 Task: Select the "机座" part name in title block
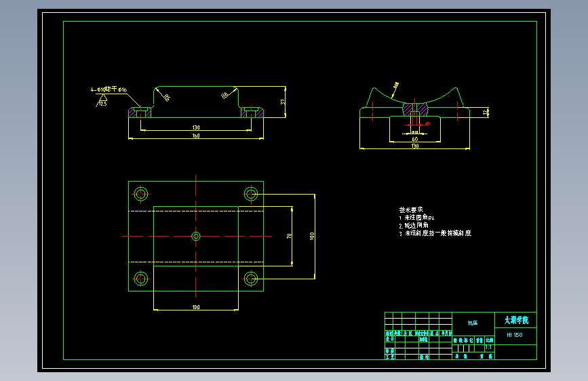pyautogui.click(x=473, y=323)
